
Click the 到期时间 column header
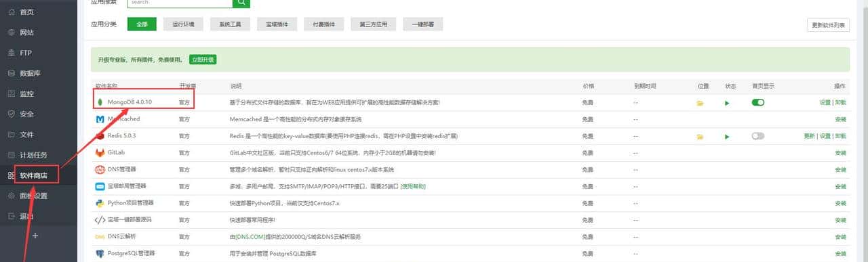click(x=645, y=86)
